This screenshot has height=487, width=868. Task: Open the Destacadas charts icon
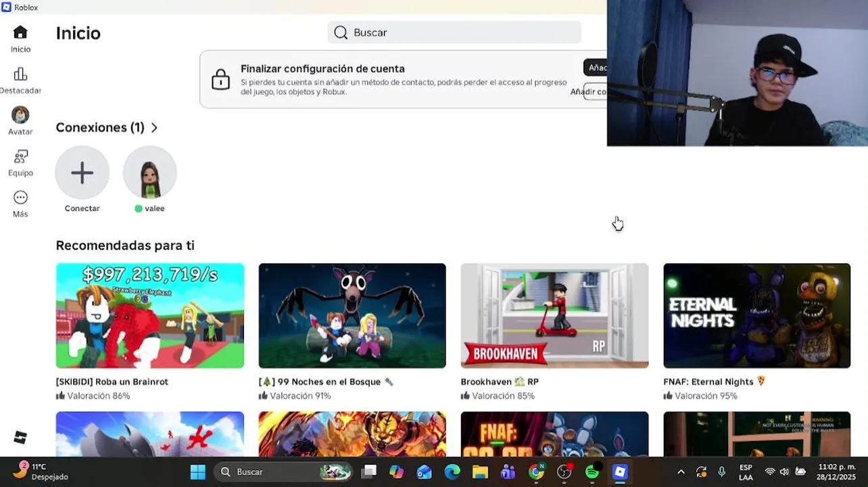(20, 74)
